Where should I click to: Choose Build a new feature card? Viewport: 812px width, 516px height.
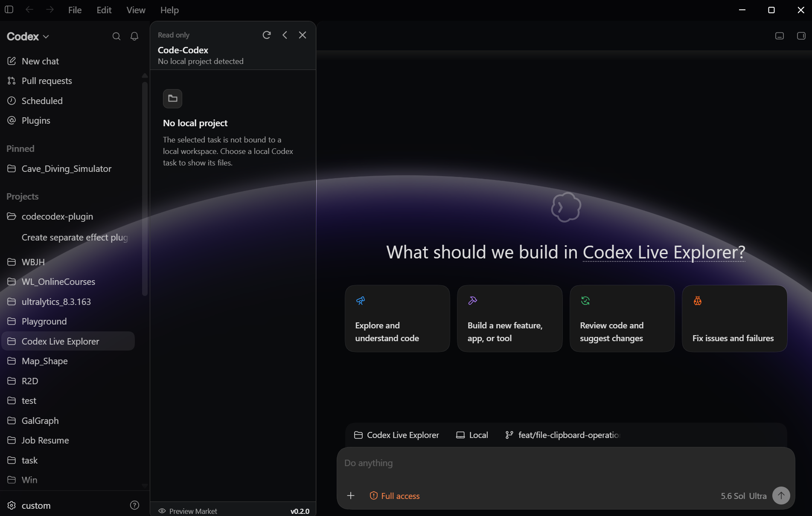[509, 319]
